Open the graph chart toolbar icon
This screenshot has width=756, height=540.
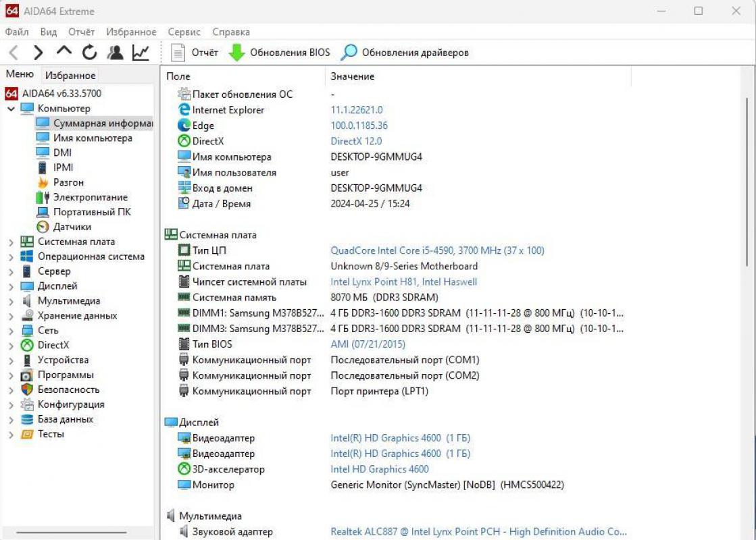pos(141,53)
